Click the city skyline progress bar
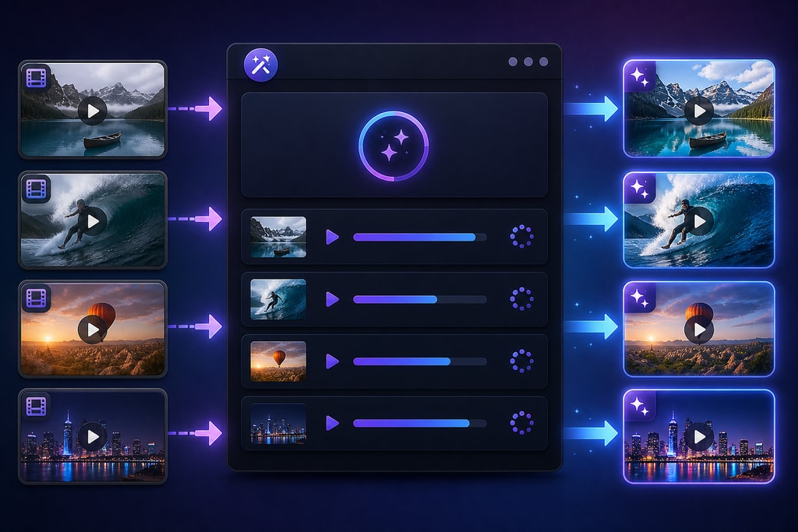 (420, 423)
